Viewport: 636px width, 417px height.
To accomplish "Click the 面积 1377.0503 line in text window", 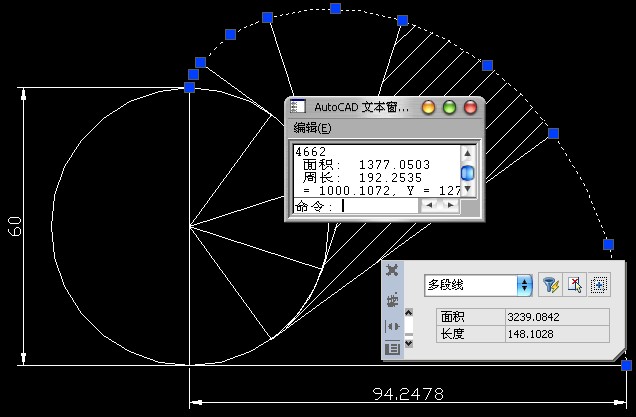I will 366,164.
